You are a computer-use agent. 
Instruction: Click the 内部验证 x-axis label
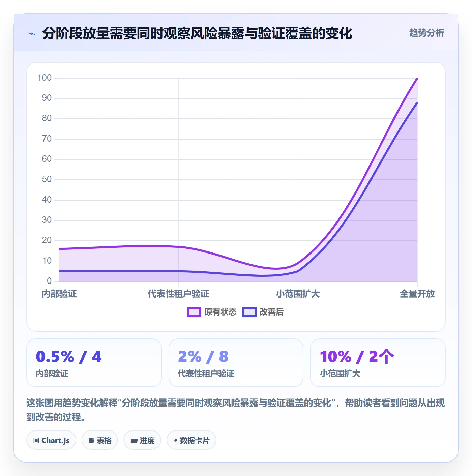59,294
